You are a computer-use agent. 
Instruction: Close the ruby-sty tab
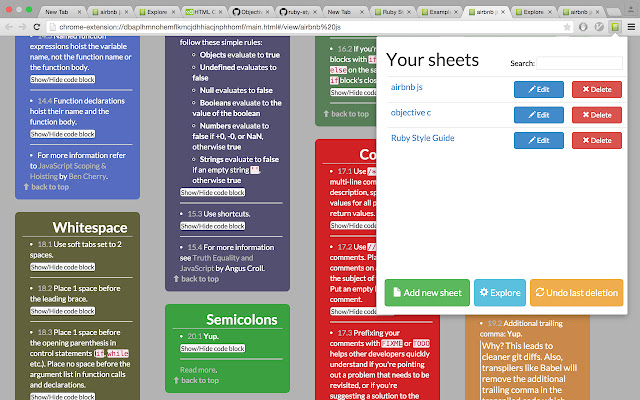314,12
